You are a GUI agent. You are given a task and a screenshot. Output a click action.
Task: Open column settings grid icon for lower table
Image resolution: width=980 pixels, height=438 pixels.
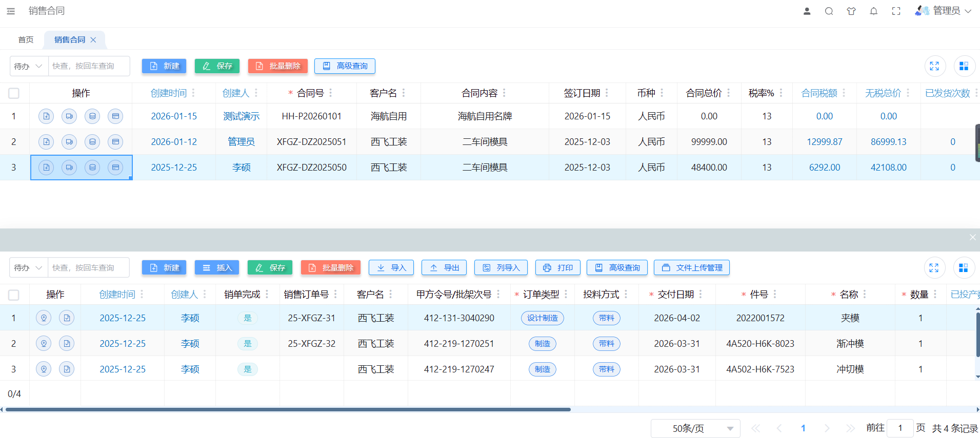pos(964,268)
